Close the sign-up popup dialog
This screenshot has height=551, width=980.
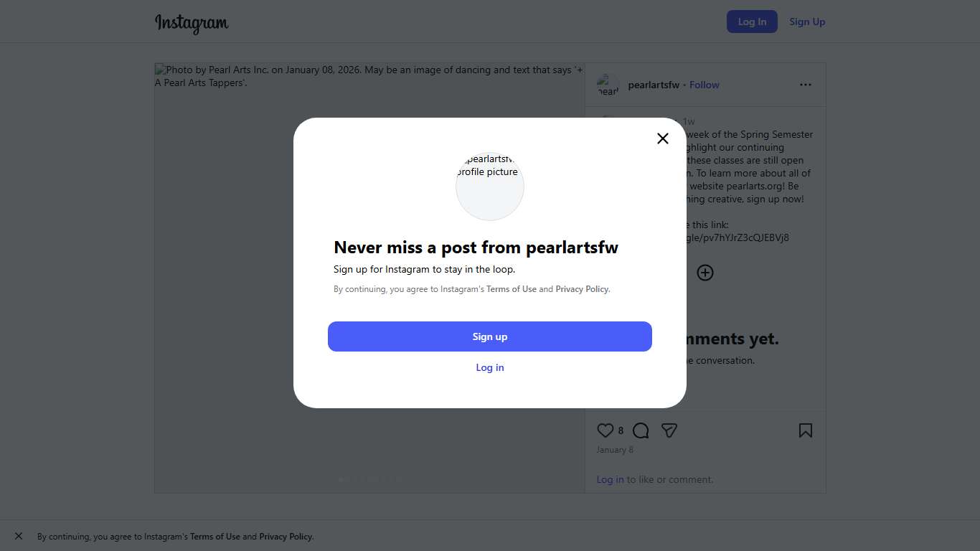(x=663, y=138)
